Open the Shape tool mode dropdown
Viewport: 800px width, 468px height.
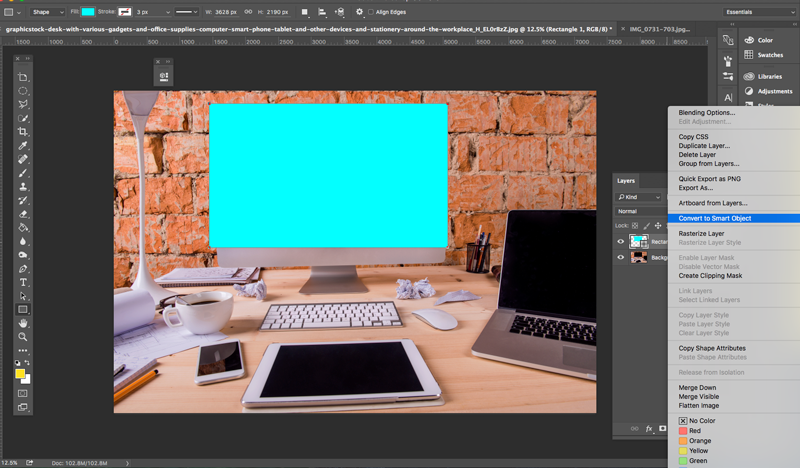pyautogui.click(x=47, y=12)
